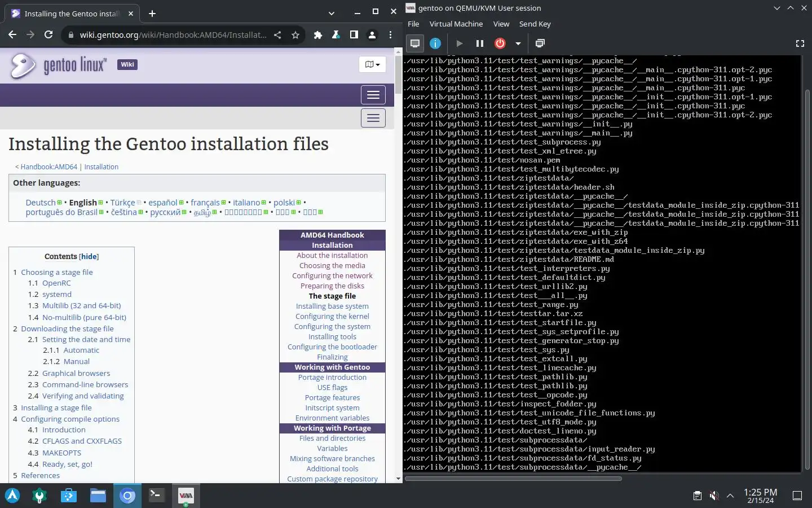Screen dimensions: 812x508
Task: Open Installing base system handbook page
Action: coord(332,306)
